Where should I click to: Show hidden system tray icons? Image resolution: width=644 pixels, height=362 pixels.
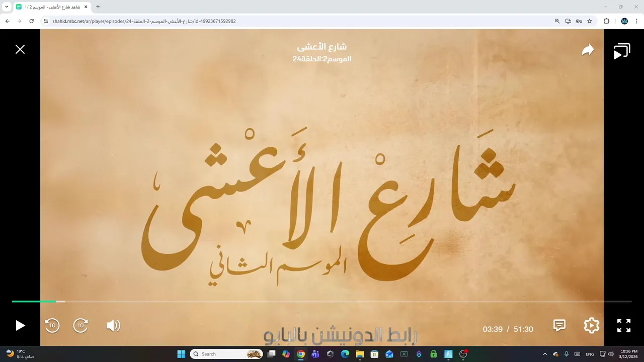[545, 354]
